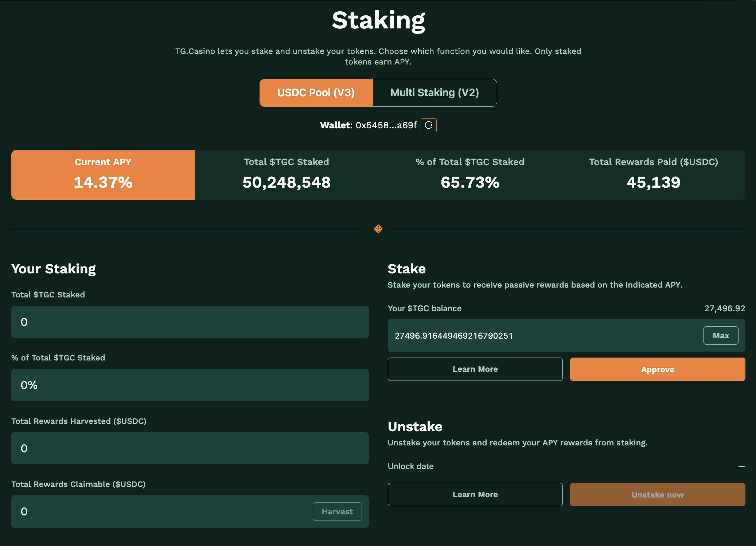
Task: Focus the $TGC stake amount input
Action: coord(543,336)
